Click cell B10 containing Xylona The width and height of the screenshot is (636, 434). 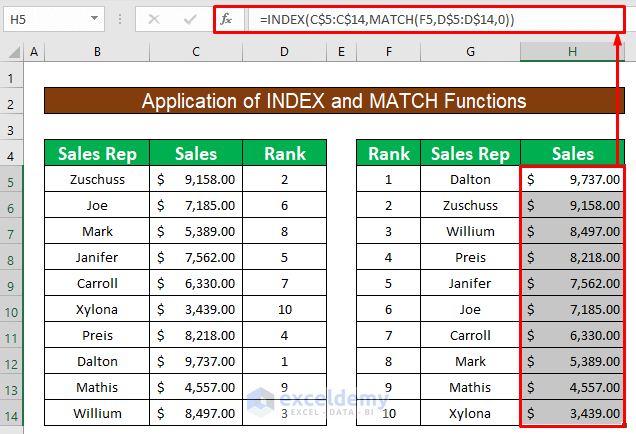click(x=97, y=309)
